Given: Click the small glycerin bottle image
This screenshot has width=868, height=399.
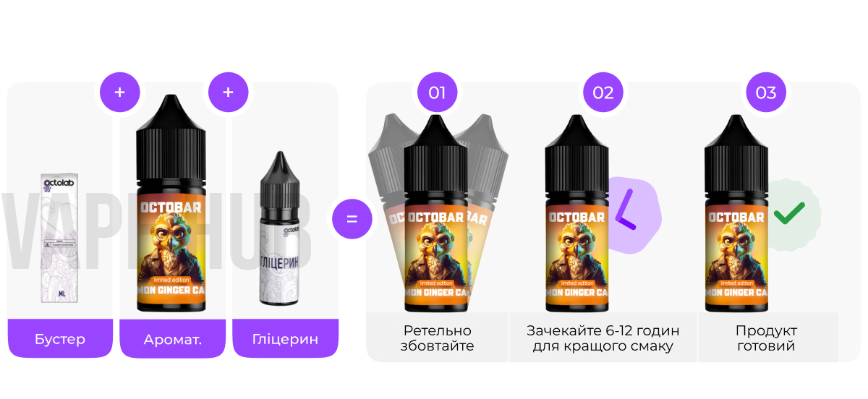Looking at the screenshot, I should point(279,227).
